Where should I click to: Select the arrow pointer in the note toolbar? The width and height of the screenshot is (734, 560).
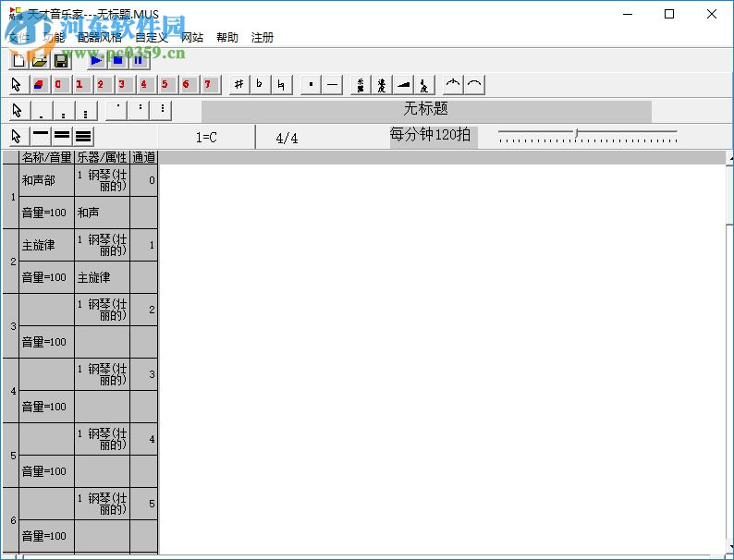(18, 85)
